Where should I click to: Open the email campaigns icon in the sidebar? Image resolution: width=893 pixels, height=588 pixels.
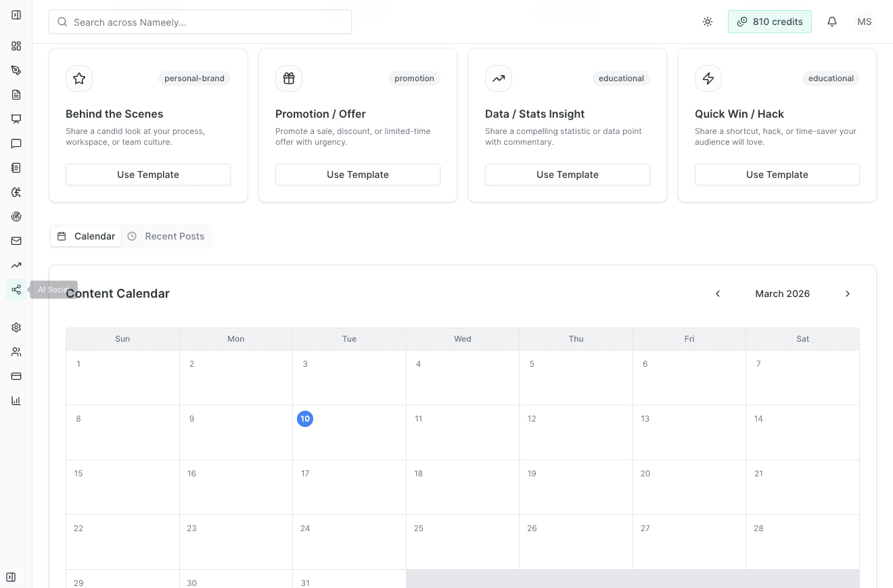click(x=16, y=240)
